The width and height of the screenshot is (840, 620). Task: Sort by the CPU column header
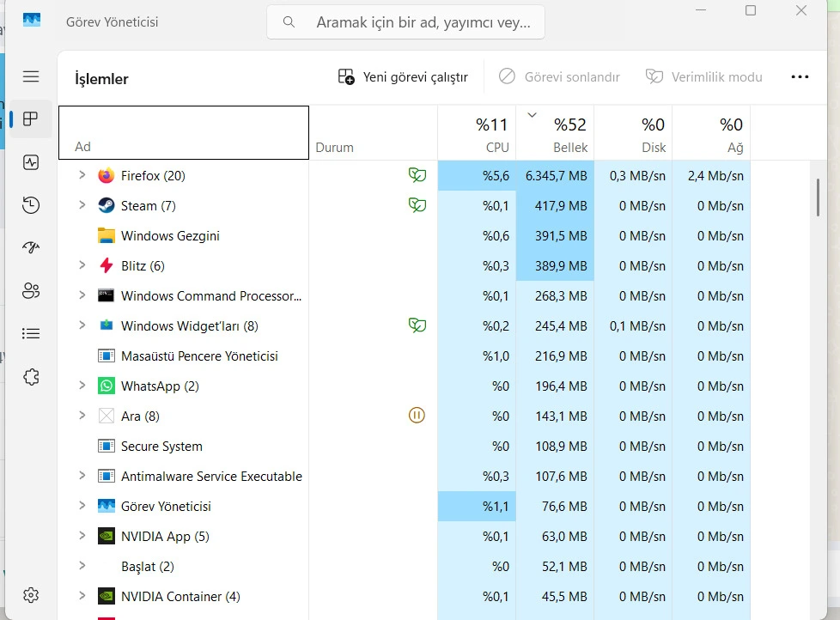[x=477, y=133]
